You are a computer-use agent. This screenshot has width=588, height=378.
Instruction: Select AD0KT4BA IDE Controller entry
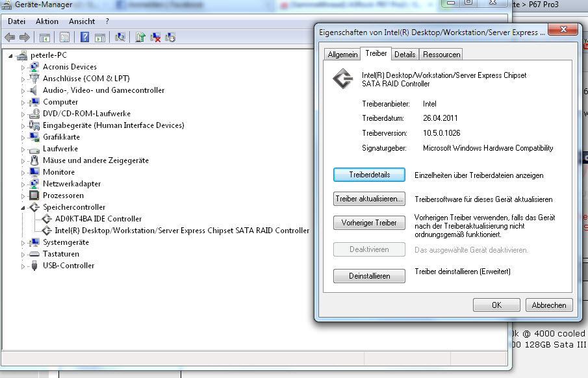click(x=98, y=219)
